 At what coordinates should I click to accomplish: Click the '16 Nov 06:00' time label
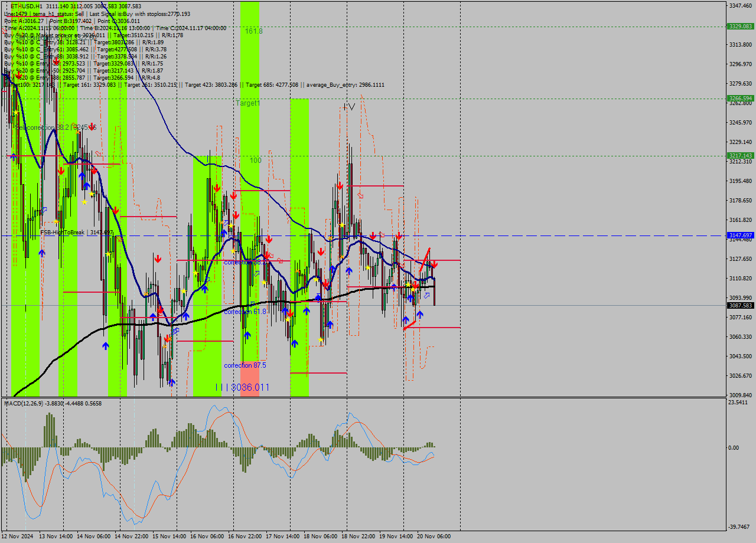[x=207, y=537]
